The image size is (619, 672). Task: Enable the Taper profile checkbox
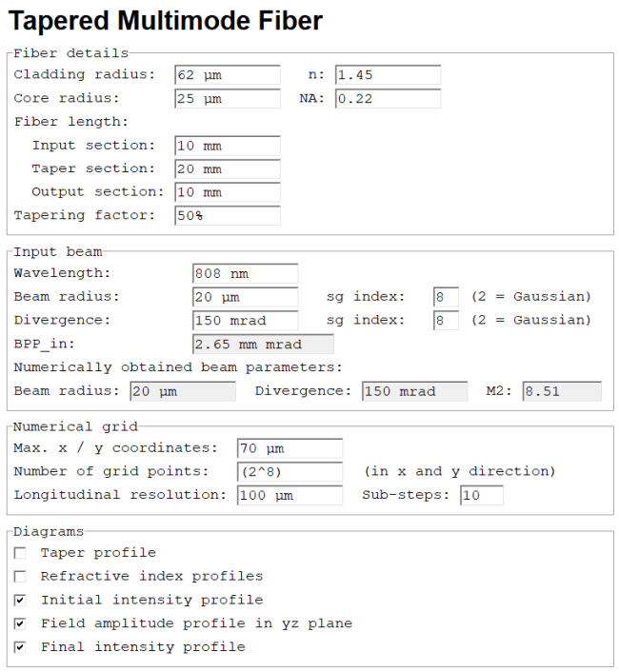(x=20, y=553)
